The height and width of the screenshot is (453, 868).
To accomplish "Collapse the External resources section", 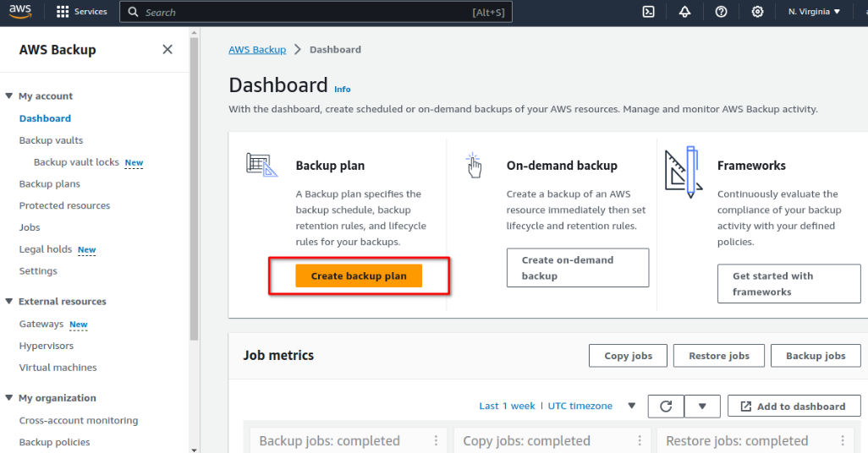I will click(8, 302).
